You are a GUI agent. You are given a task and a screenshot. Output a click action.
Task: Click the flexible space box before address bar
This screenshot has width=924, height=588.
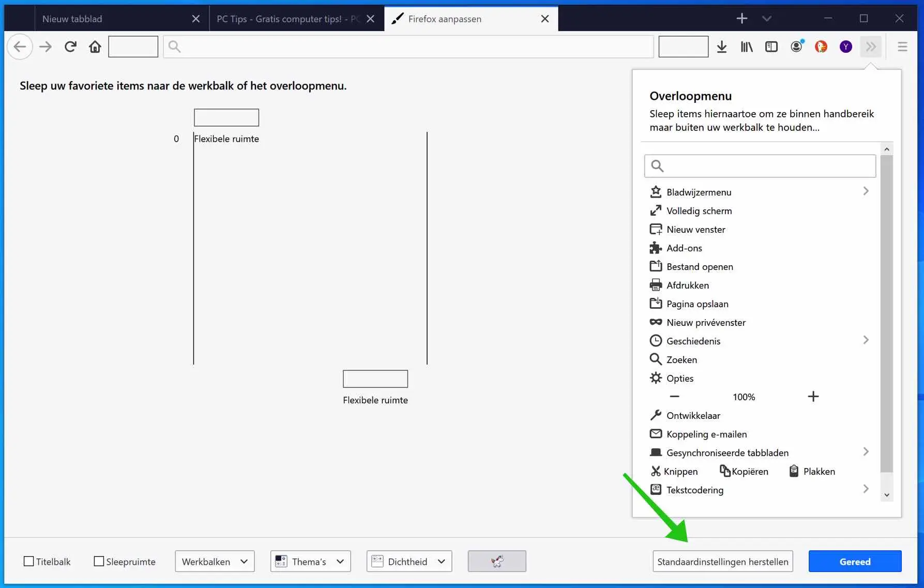[133, 47]
